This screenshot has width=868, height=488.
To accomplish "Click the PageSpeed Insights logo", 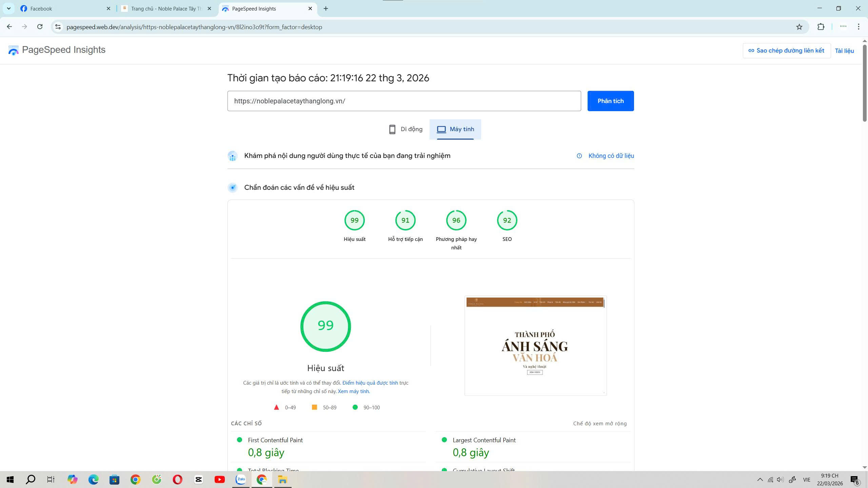I will click(14, 50).
